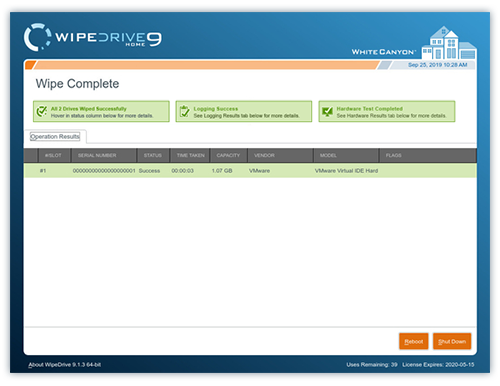This screenshot has height=386, width=500.
Task: Select the drive #1 result row
Action: tap(250, 171)
